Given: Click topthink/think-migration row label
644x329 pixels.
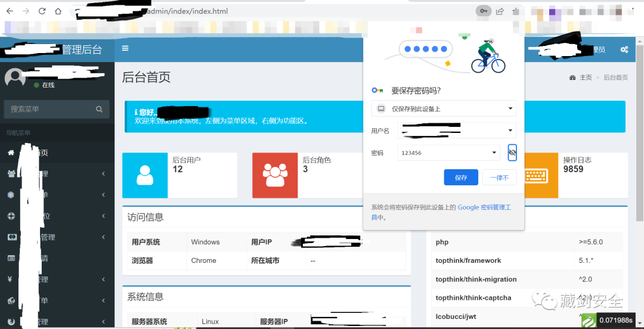Looking at the screenshot, I should pyautogui.click(x=476, y=279).
